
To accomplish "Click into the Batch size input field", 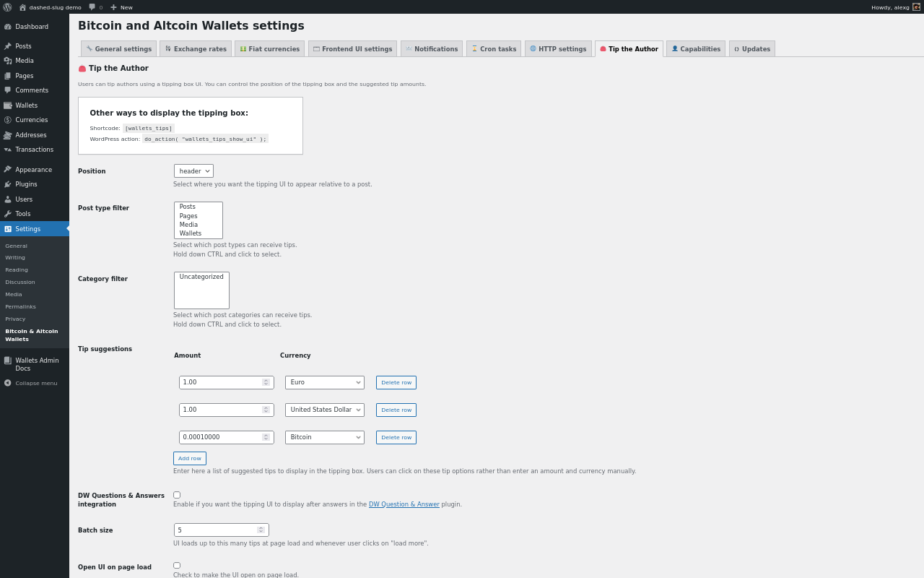I will point(222,530).
